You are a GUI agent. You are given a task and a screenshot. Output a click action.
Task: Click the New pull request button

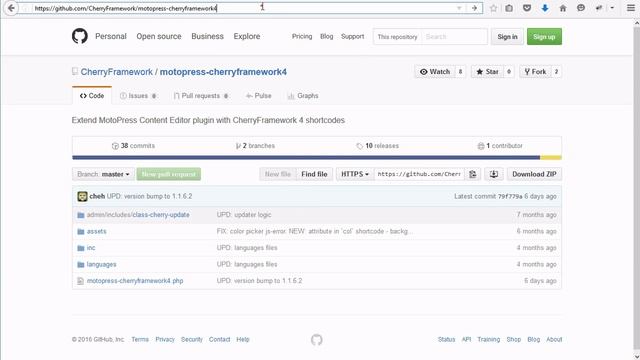pyautogui.click(x=169, y=174)
